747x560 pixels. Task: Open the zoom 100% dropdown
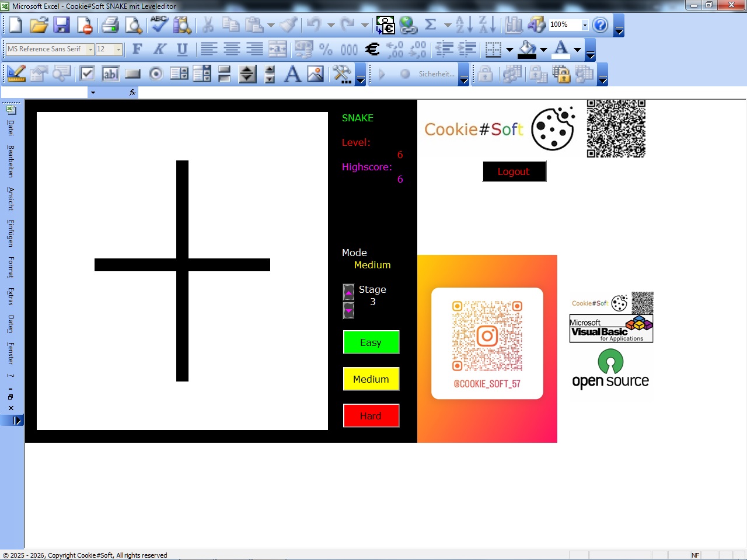click(585, 25)
